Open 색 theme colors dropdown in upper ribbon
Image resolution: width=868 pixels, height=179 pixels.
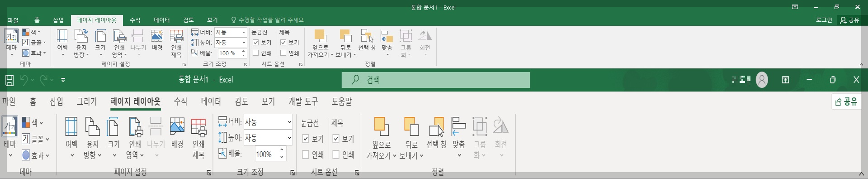pyautogui.click(x=32, y=32)
